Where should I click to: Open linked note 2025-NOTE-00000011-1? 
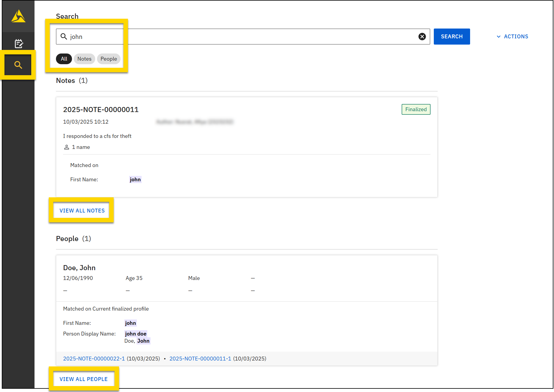coord(200,359)
